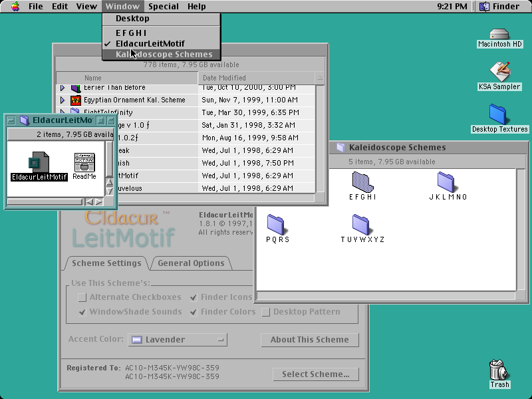Open the Apple menu icon
This screenshot has height=399, width=532.
click(x=15, y=7)
